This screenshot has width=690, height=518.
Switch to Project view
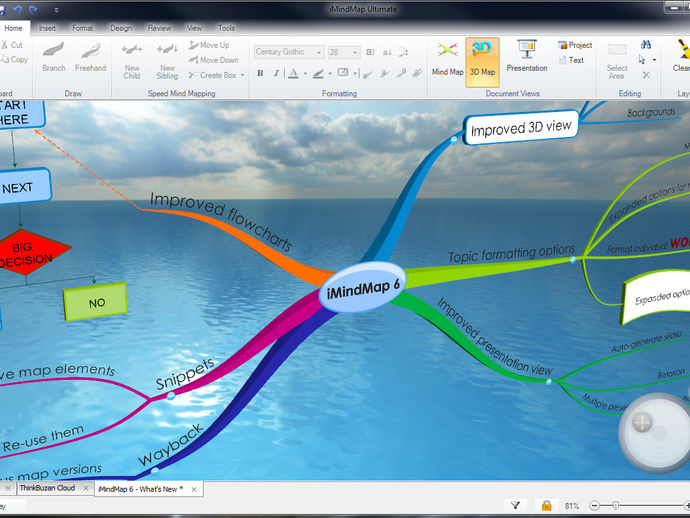(575, 45)
